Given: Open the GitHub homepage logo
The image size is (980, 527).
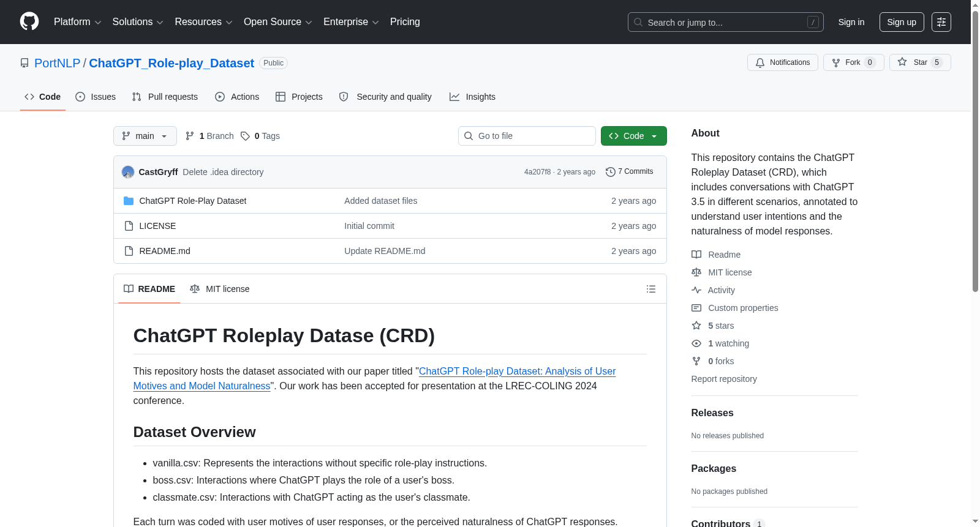Looking at the screenshot, I should (x=29, y=21).
